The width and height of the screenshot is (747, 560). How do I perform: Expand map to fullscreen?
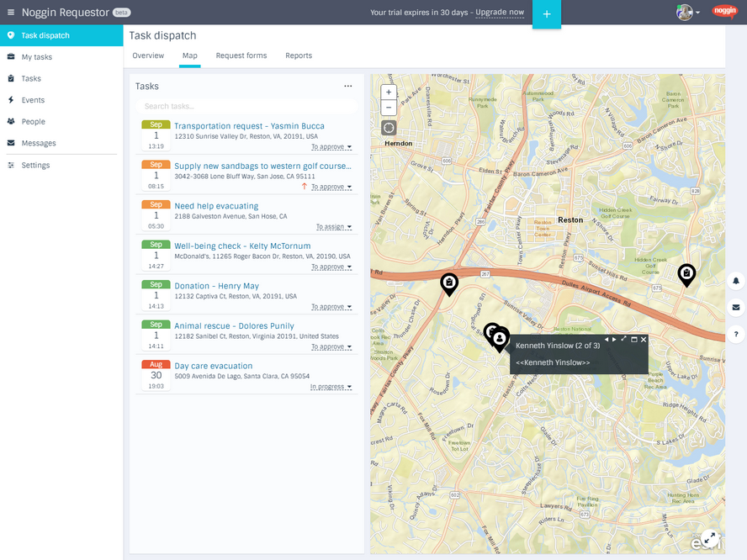click(710, 539)
